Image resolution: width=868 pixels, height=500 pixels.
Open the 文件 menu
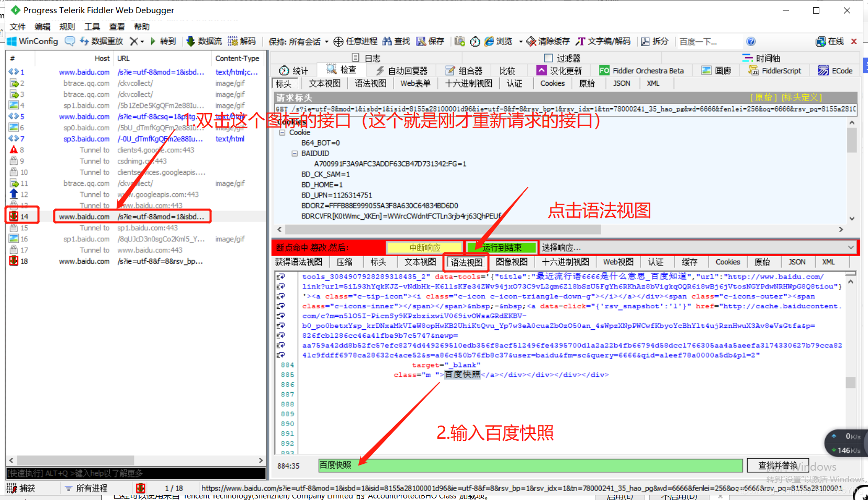point(18,27)
